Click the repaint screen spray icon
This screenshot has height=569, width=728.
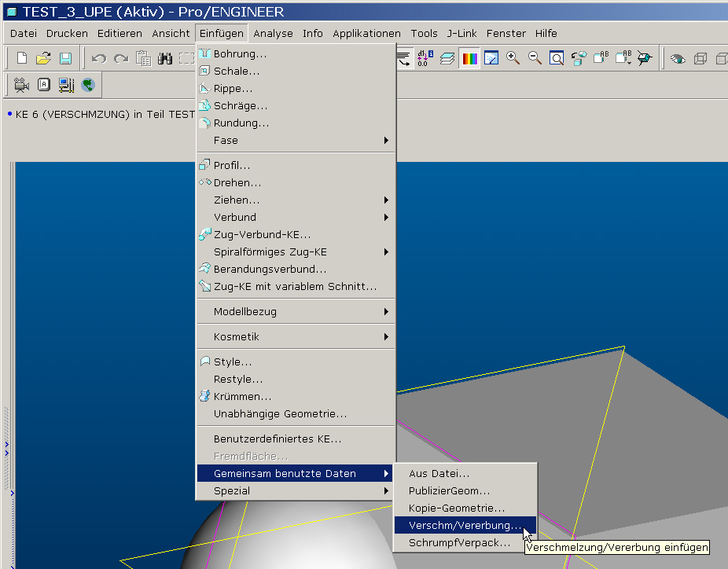(491, 58)
